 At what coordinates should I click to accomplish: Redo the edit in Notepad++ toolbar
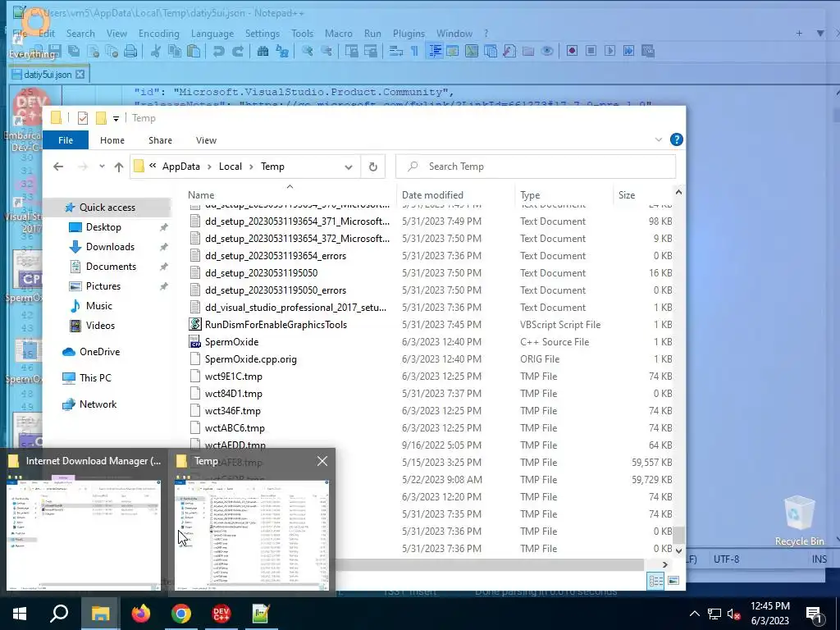pyautogui.click(x=238, y=52)
